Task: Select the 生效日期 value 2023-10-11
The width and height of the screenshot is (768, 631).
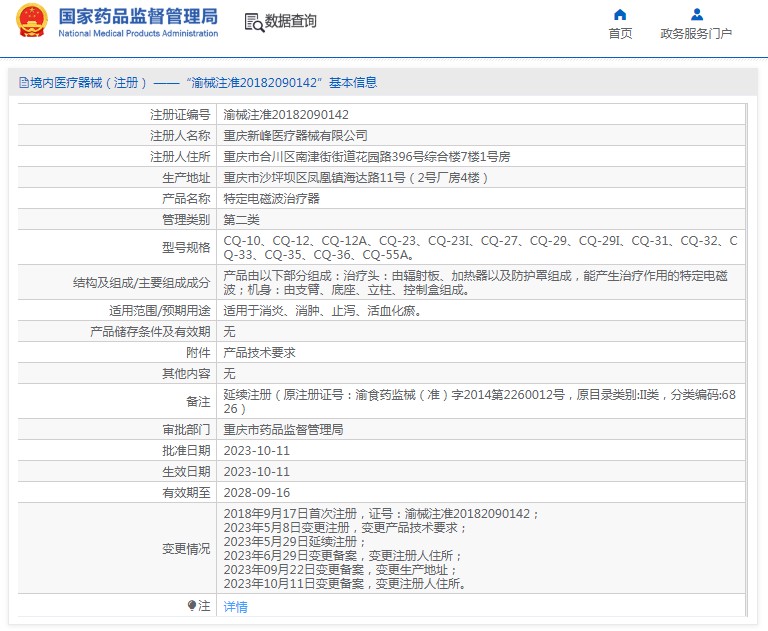Action: (257, 472)
